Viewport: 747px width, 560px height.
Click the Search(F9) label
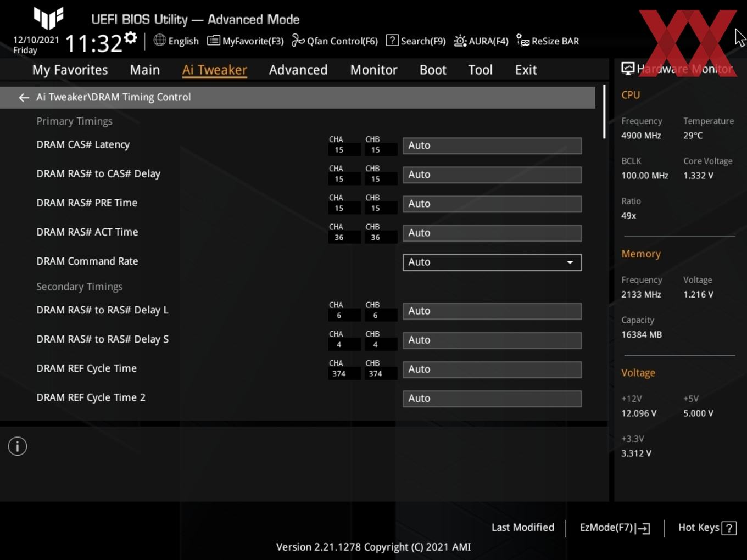point(423,41)
